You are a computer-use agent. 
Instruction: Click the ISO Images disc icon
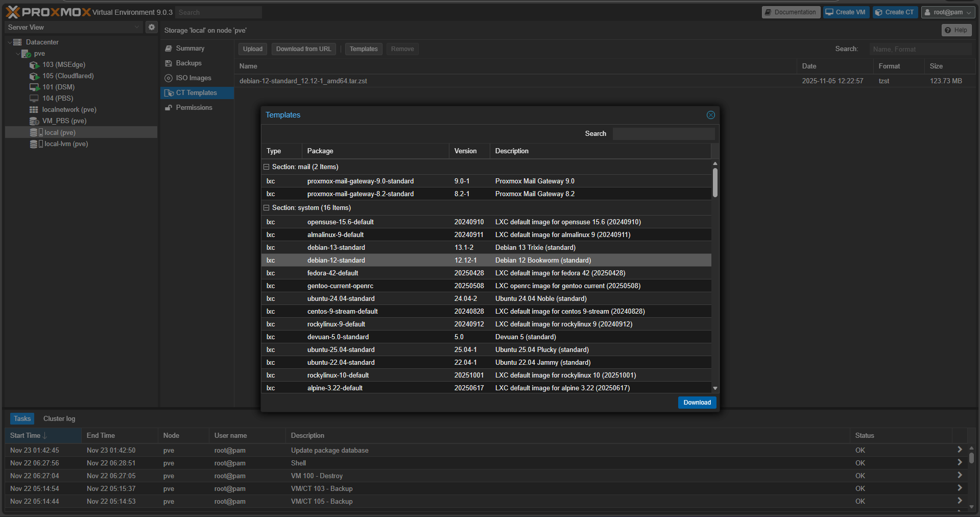coord(169,78)
